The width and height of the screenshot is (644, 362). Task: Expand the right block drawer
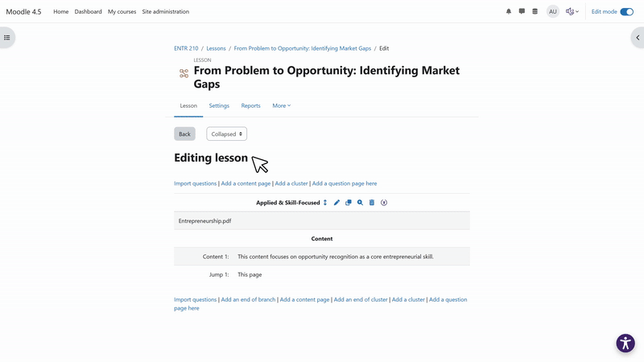pyautogui.click(x=637, y=38)
